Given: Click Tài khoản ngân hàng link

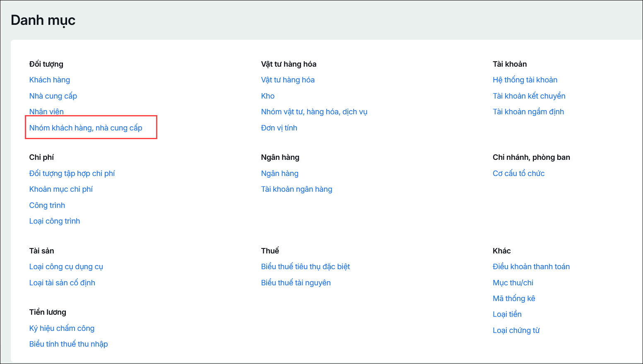Looking at the screenshot, I should pos(297,189).
